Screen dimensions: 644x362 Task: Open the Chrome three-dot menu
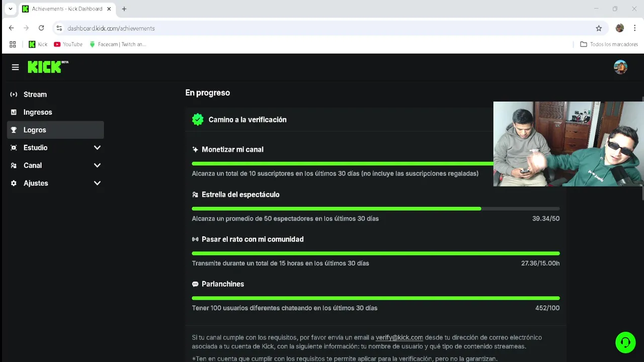click(635, 28)
